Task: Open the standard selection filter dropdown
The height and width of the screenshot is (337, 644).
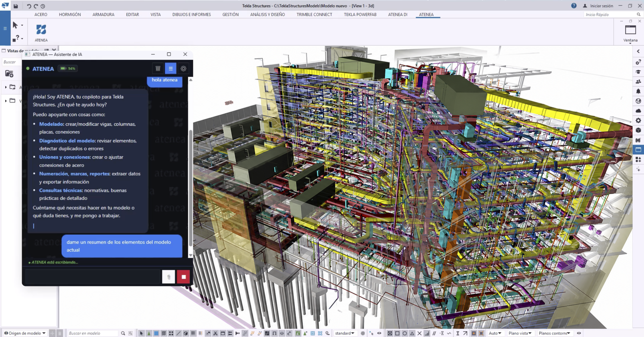Action: click(x=345, y=333)
